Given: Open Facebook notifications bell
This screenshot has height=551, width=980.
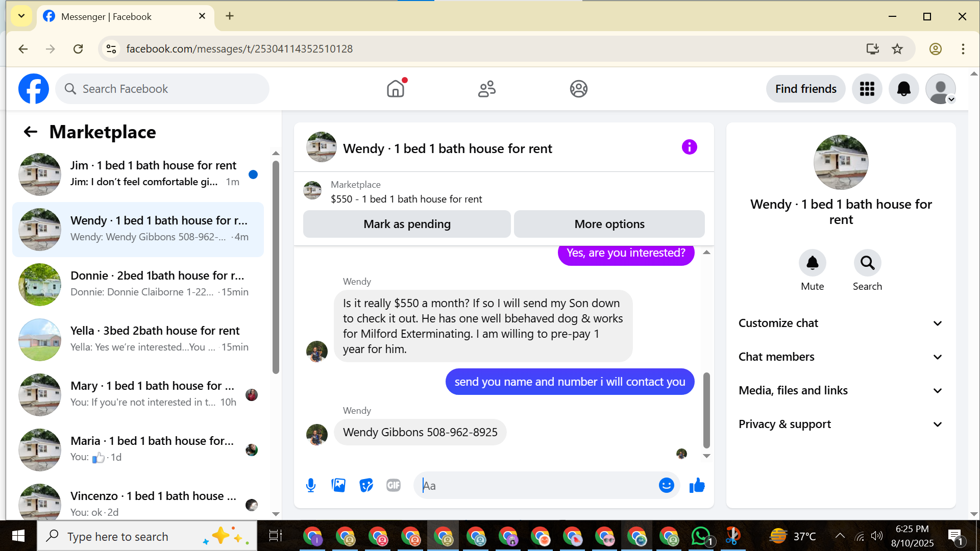Looking at the screenshot, I should click(903, 89).
